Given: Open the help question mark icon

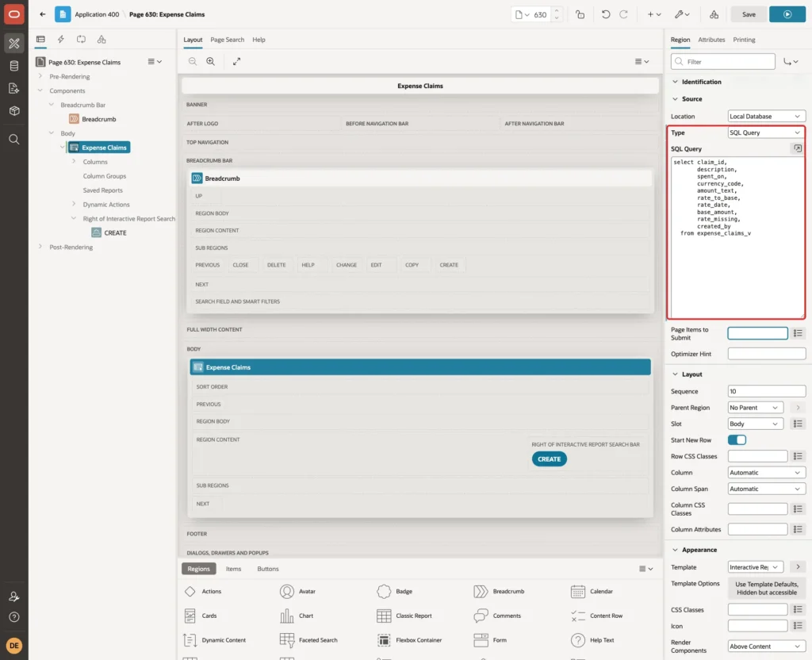Looking at the screenshot, I should pyautogui.click(x=14, y=617).
